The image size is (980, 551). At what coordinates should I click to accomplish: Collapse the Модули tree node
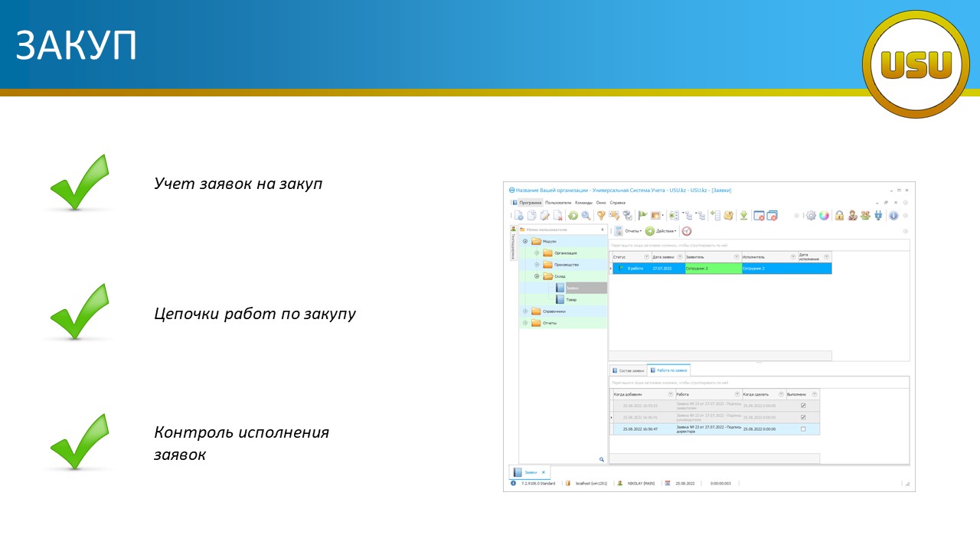[525, 241]
